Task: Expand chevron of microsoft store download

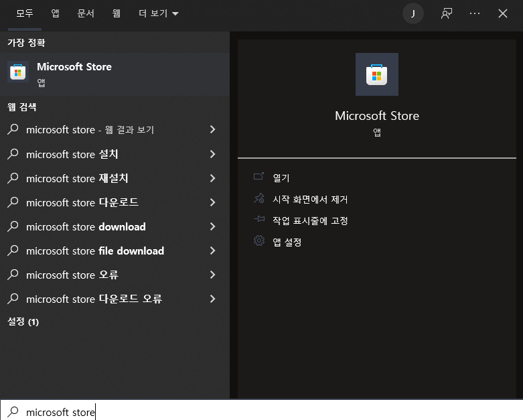Action: pyautogui.click(x=212, y=226)
